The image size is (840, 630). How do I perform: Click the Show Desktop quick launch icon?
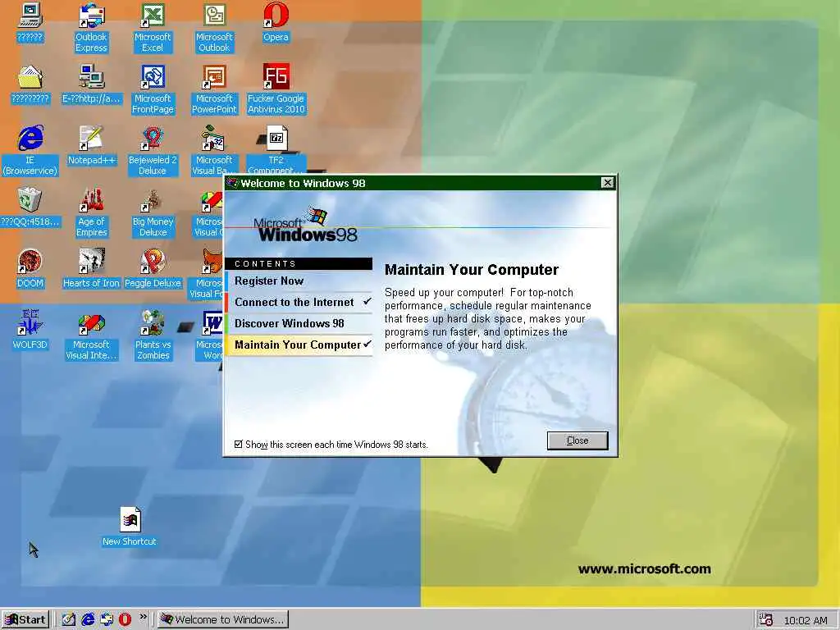click(x=69, y=619)
